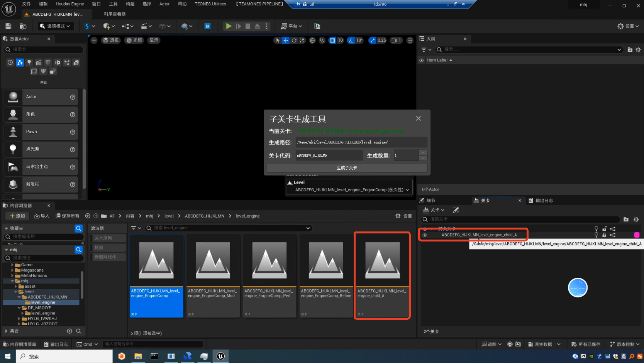The height and width of the screenshot is (363, 644).
Task: Select the translate (move) gizmo tool
Action: tap(286, 41)
